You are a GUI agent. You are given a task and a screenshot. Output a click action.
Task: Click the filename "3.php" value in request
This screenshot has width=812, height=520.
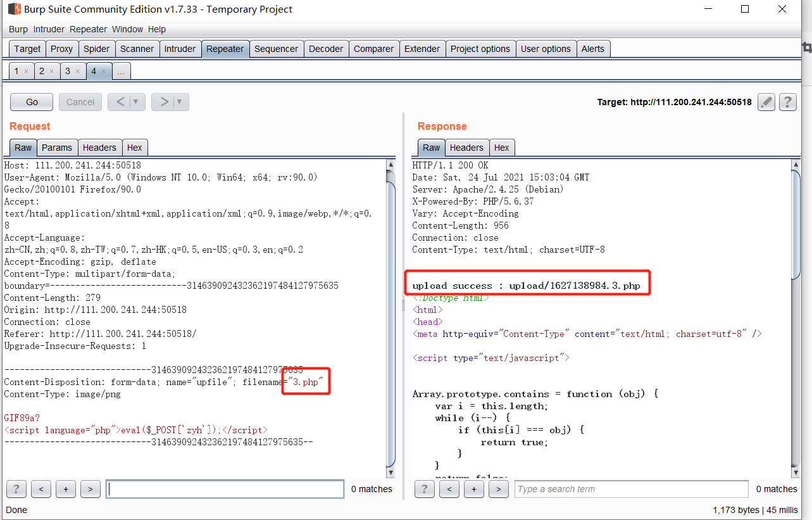[x=306, y=382]
